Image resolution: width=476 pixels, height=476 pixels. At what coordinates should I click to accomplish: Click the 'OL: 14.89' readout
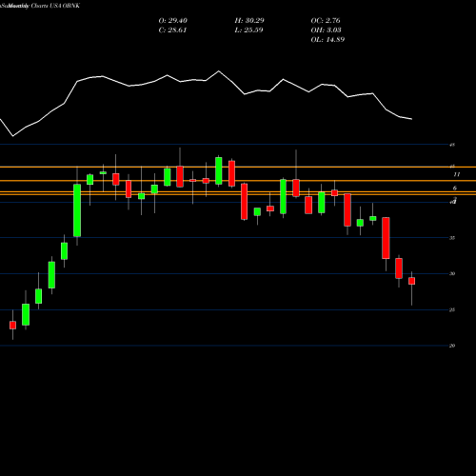pos(327,40)
